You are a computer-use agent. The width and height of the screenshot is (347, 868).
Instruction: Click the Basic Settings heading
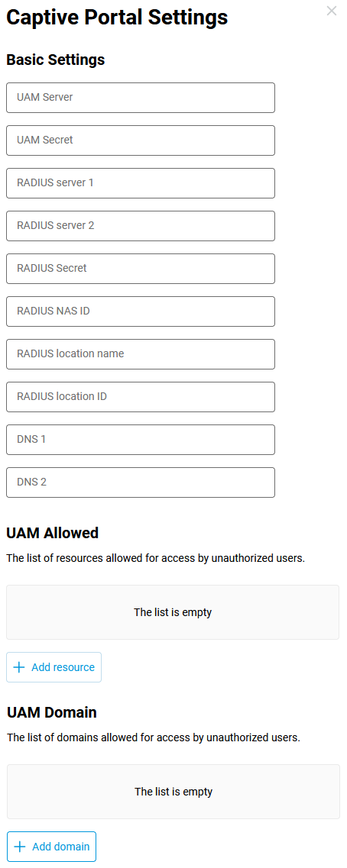click(56, 60)
